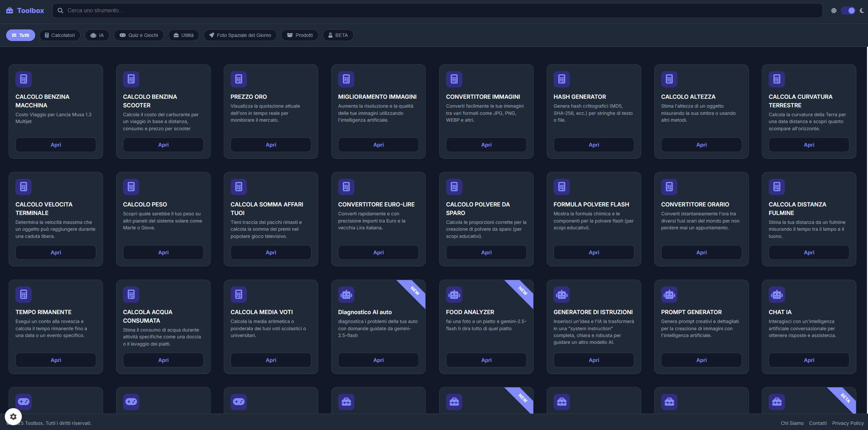
Task: Click the Toolbox logo icon
Action: 10,10
